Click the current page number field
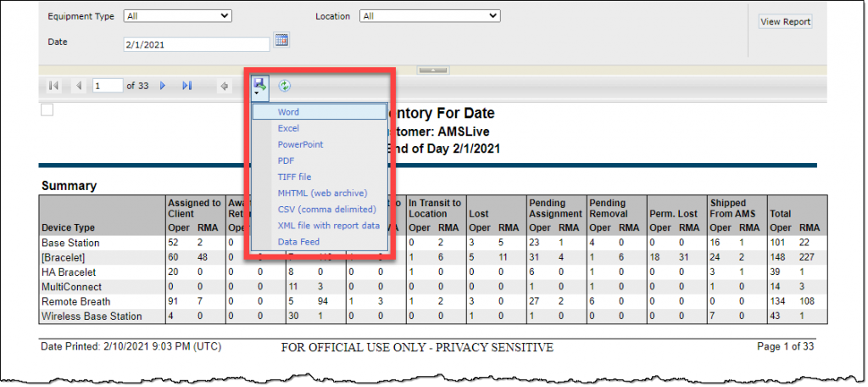The height and width of the screenshot is (387, 868). [x=108, y=86]
